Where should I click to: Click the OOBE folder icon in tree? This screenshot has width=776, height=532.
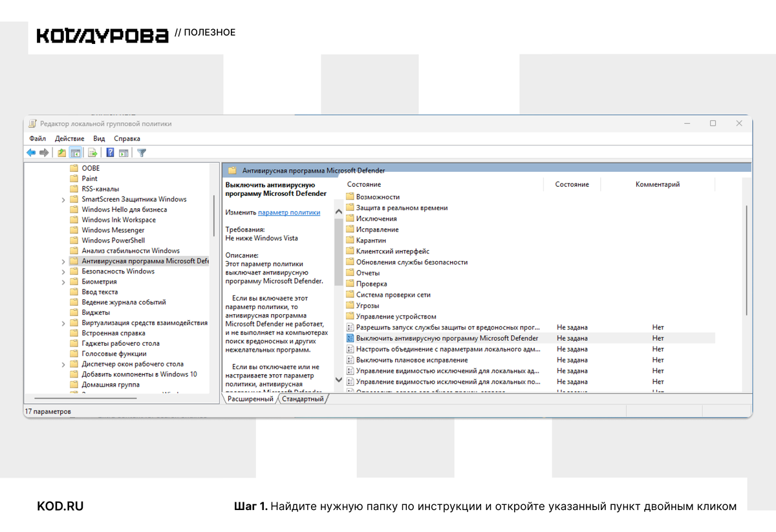coord(74,168)
